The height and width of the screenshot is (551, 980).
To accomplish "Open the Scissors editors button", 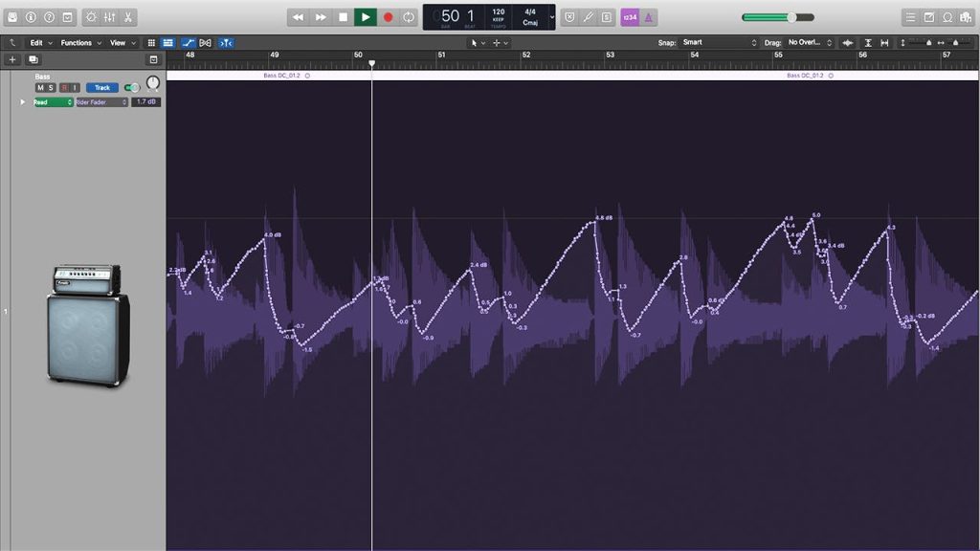I will (128, 17).
